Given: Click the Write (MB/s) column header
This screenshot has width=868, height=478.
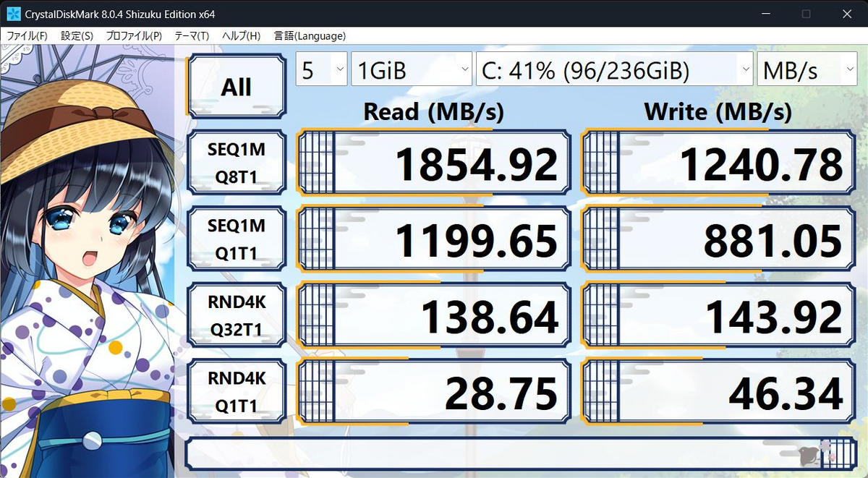Looking at the screenshot, I should [718, 111].
